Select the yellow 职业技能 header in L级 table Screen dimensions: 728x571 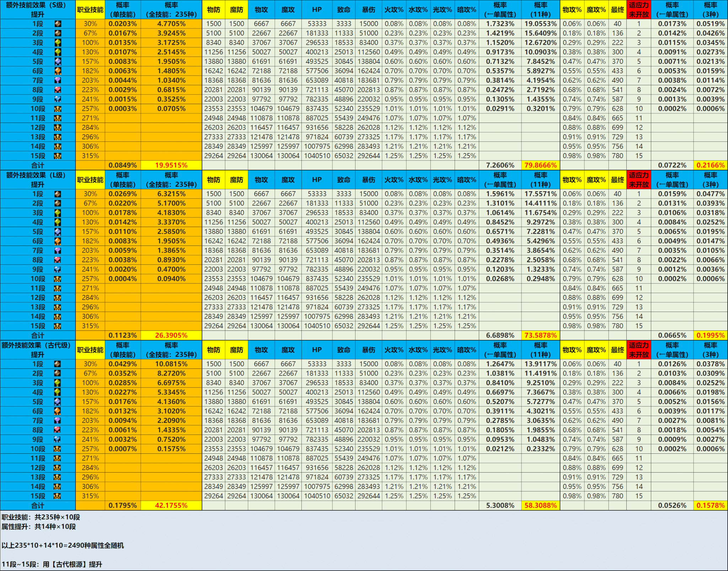point(90,180)
